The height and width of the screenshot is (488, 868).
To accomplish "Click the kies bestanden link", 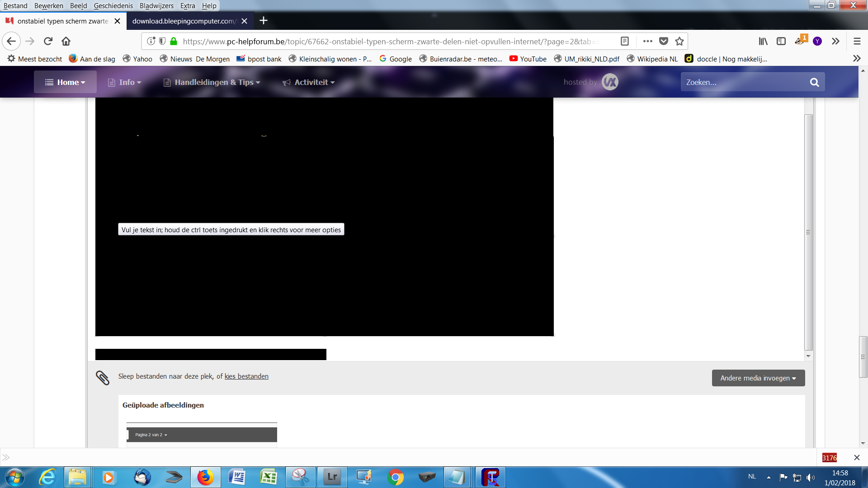I will pyautogui.click(x=246, y=376).
